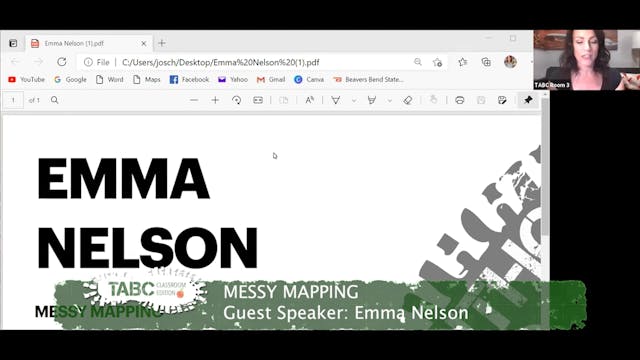Image resolution: width=640 pixels, height=360 pixels.
Task: Zoom in on the PDF
Action: [215, 100]
